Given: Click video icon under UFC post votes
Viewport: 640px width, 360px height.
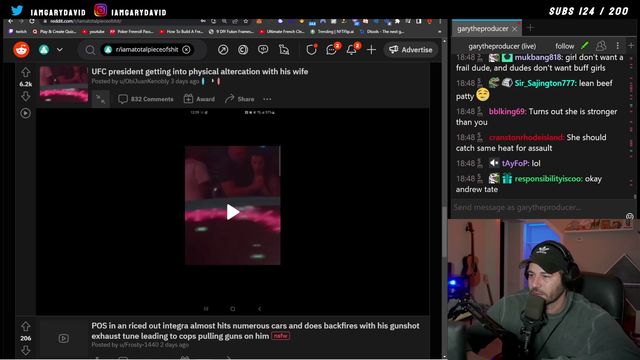Looking at the screenshot, I should [26, 113].
